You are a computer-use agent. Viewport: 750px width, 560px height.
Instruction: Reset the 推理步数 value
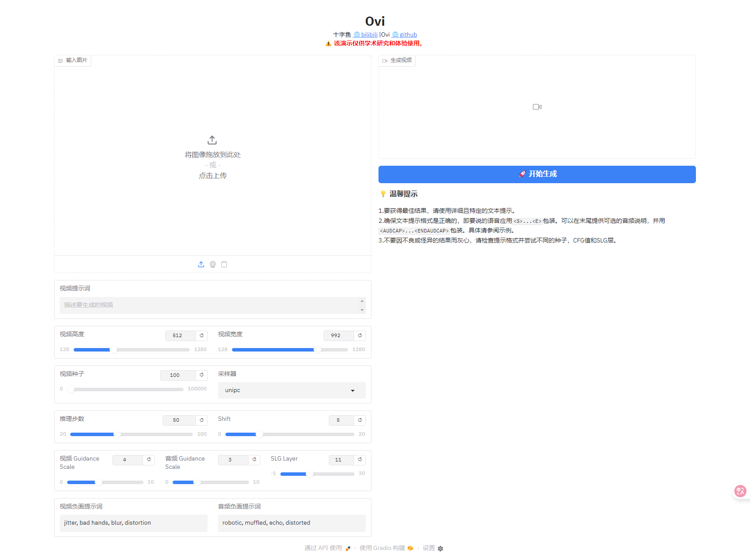[201, 420]
